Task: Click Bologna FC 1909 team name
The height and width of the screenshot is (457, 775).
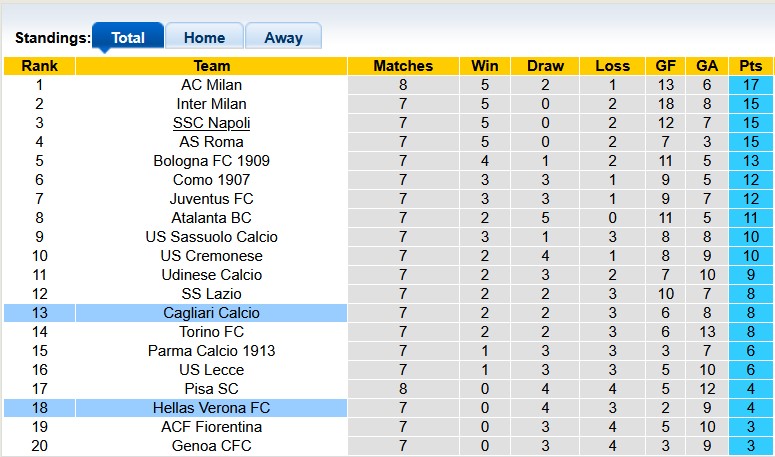Action: point(211,161)
